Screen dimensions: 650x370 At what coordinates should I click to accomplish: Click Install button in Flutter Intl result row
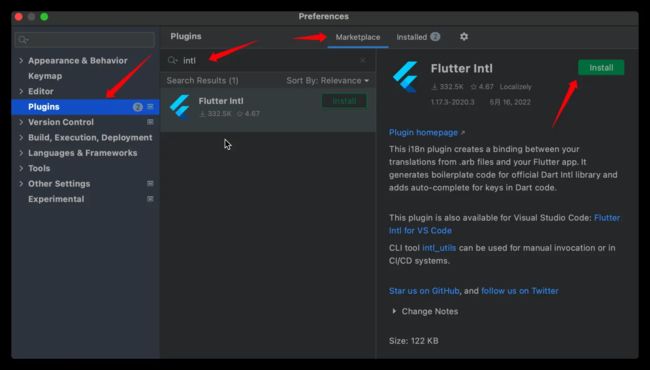[x=344, y=101]
